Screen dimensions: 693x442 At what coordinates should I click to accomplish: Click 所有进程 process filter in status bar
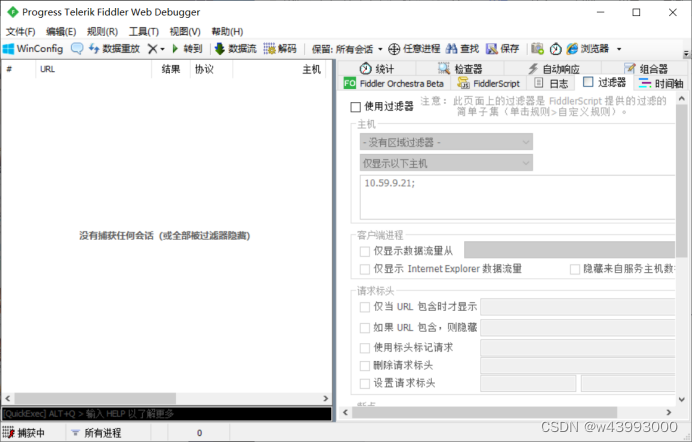(x=96, y=433)
